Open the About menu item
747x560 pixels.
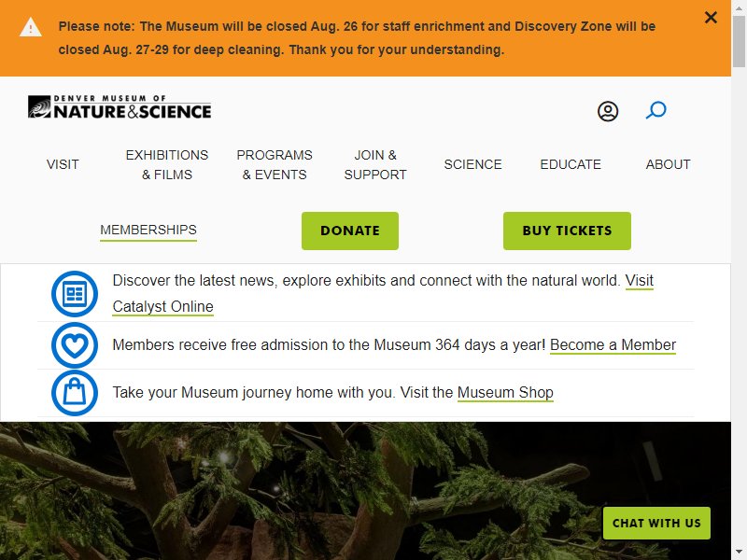pos(668,164)
